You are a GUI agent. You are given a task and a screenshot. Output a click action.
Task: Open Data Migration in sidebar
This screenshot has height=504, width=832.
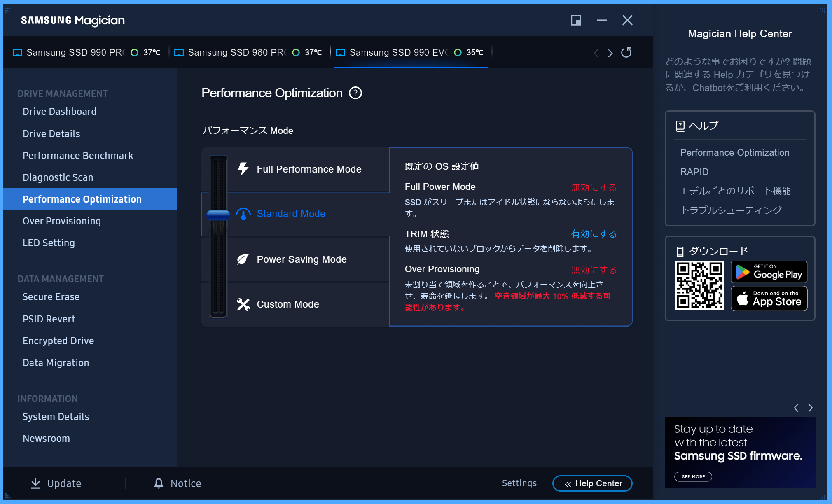click(56, 363)
